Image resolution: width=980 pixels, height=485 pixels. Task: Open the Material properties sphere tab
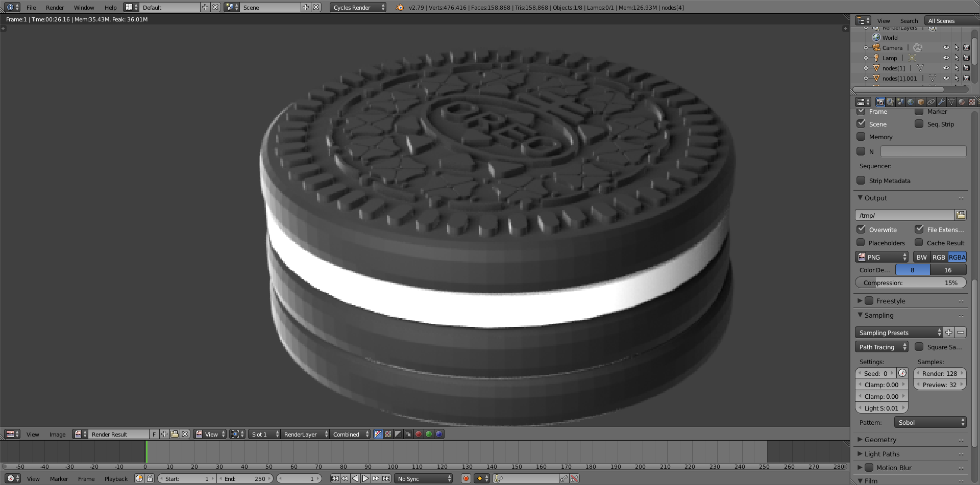tap(962, 102)
